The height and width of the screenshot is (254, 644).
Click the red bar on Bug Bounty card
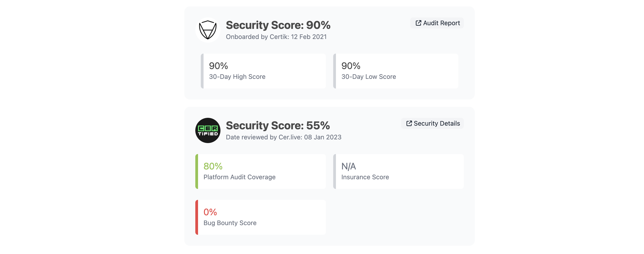197,217
